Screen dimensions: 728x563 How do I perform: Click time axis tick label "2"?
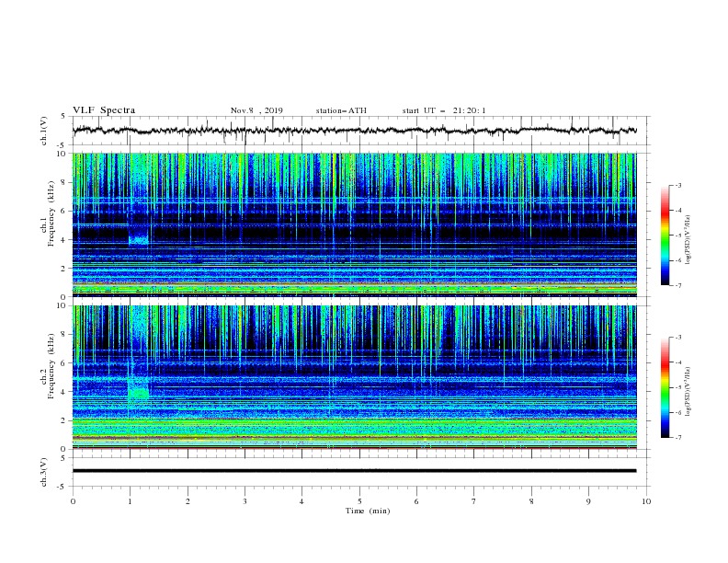pyautogui.click(x=188, y=501)
